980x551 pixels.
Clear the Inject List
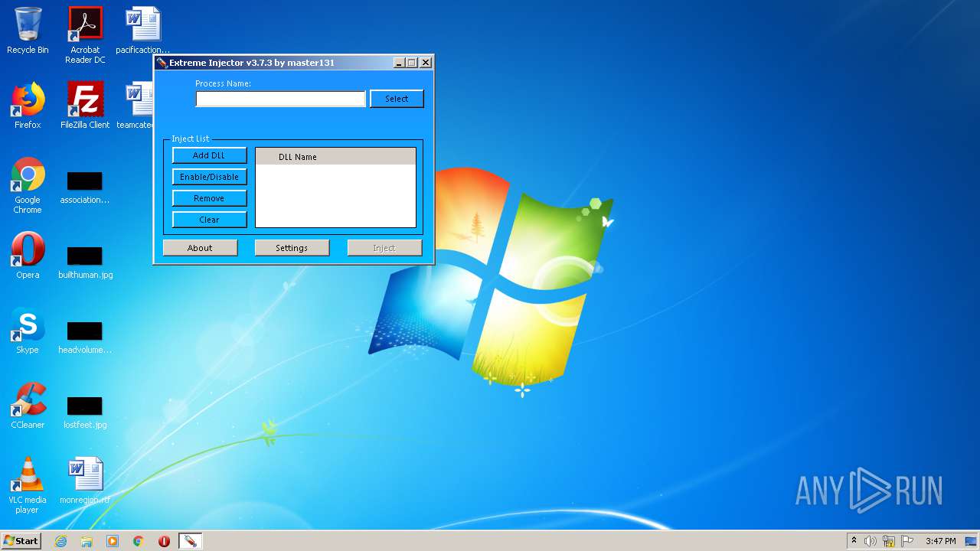[x=209, y=220]
